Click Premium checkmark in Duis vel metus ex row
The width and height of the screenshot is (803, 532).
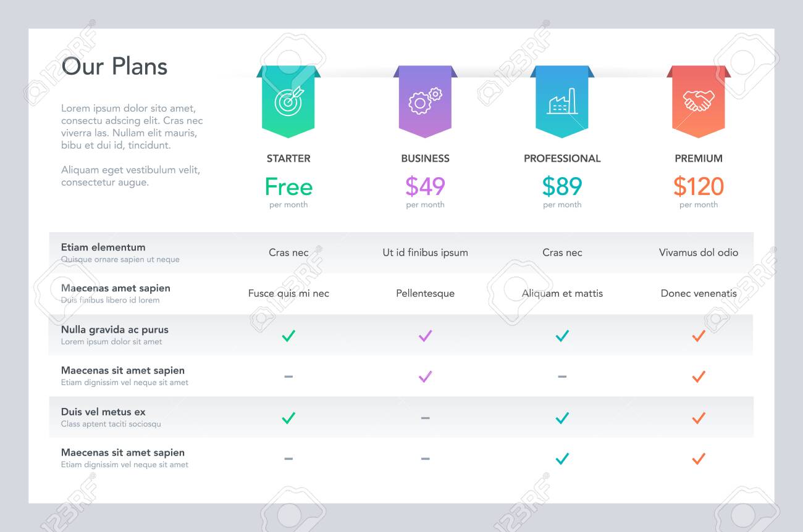point(699,418)
